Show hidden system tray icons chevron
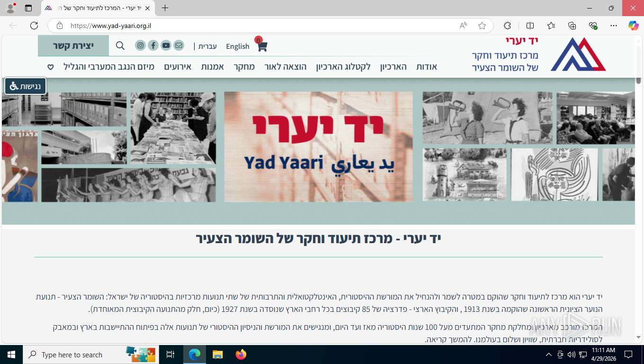Image resolution: width=644 pixels, height=364 pixels. coord(549,355)
